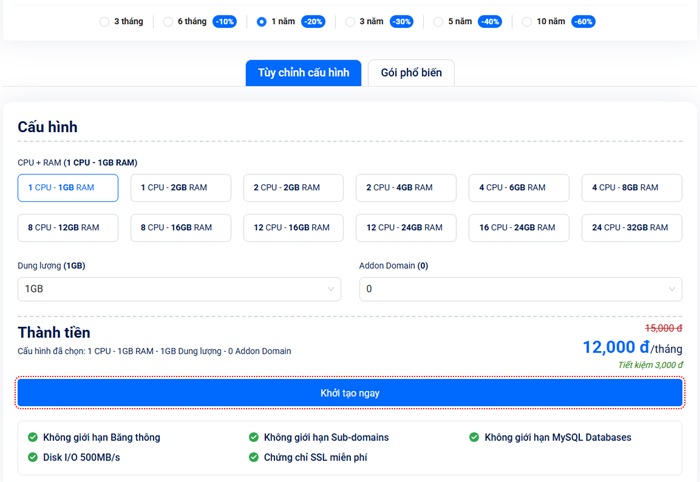The width and height of the screenshot is (700, 482).
Task: Select 4 CPU - 8GB RAM plan
Action: (631, 188)
